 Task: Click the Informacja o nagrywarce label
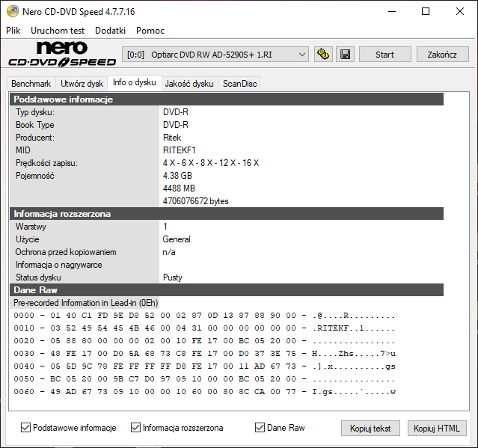coord(59,265)
